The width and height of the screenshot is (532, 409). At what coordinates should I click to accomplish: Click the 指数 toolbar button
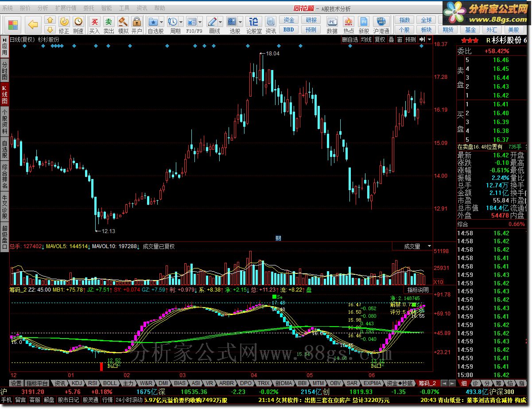tap(404, 20)
